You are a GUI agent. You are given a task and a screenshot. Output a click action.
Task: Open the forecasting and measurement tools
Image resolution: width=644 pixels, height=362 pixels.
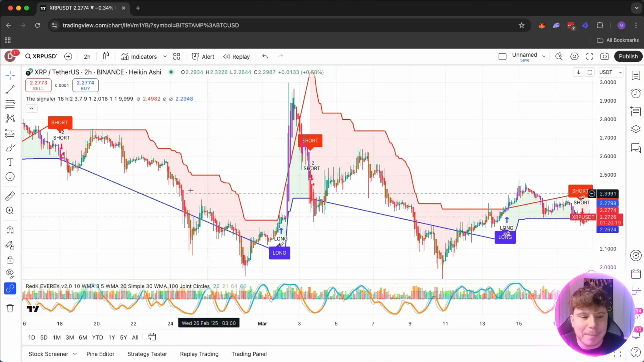coord(10,133)
